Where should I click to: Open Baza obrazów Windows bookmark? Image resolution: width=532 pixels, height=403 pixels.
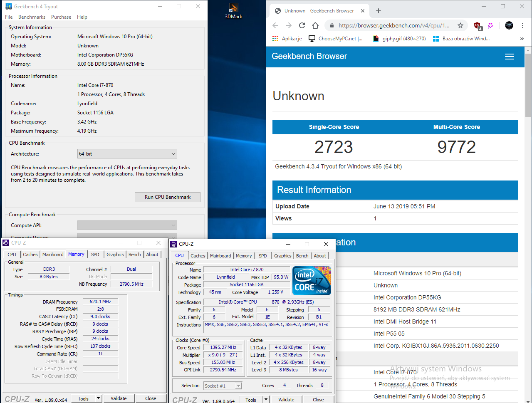click(x=461, y=38)
